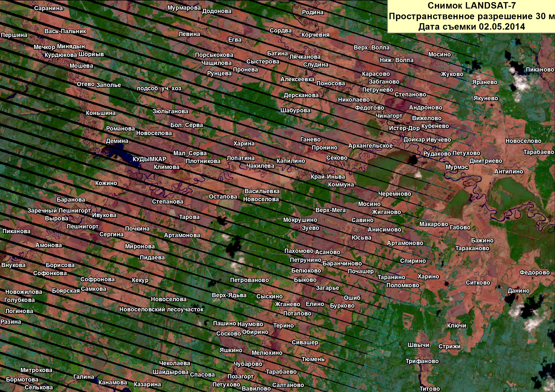Click the Тараканово label

[472, 248]
